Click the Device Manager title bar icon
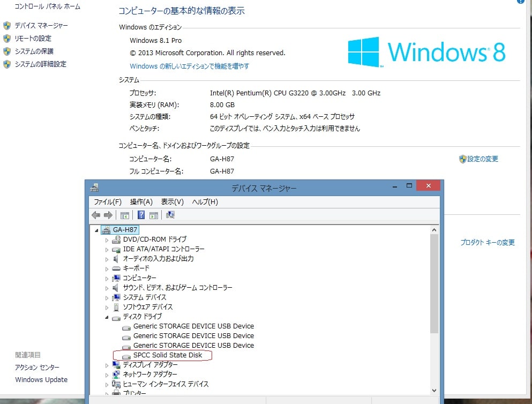532x404 pixels. 94,188
